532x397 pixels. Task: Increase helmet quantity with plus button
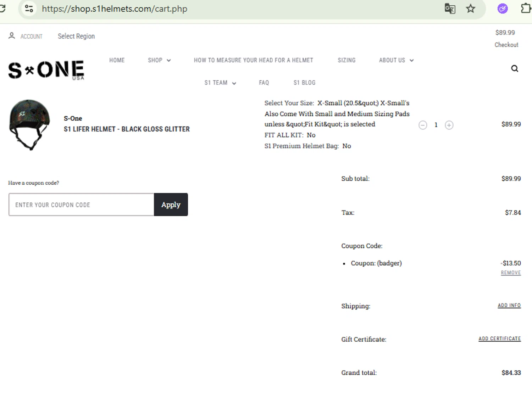pyautogui.click(x=449, y=125)
